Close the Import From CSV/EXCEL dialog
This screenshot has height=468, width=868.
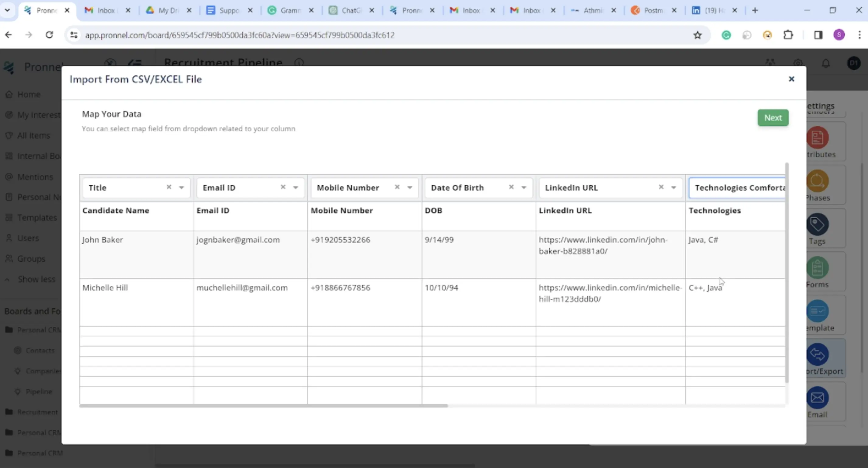[x=792, y=79]
